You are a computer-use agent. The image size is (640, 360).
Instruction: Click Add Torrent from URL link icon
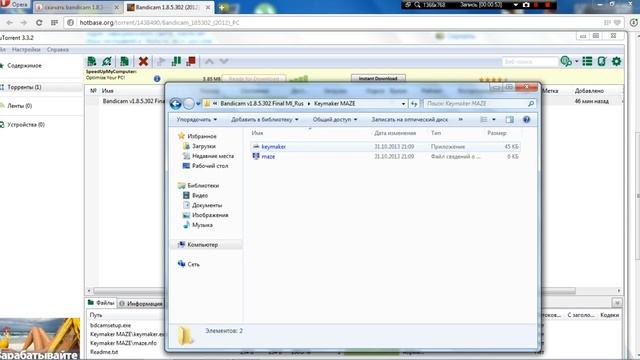tap(107, 62)
